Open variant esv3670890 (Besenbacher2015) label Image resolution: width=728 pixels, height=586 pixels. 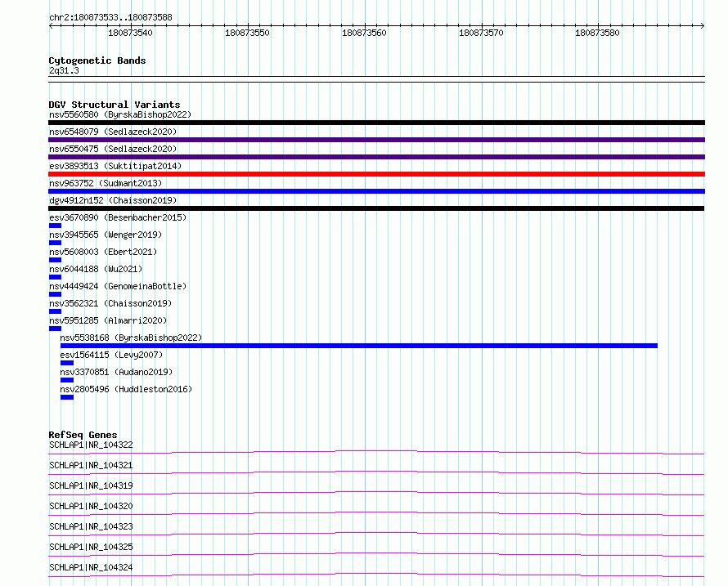pos(118,217)
